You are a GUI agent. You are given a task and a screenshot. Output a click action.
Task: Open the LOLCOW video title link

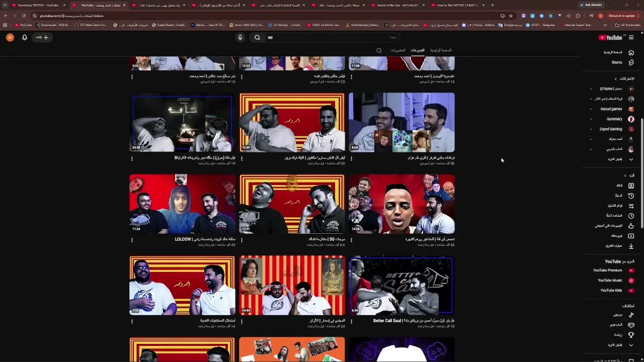pyautogui.click(x=205, y=239)
